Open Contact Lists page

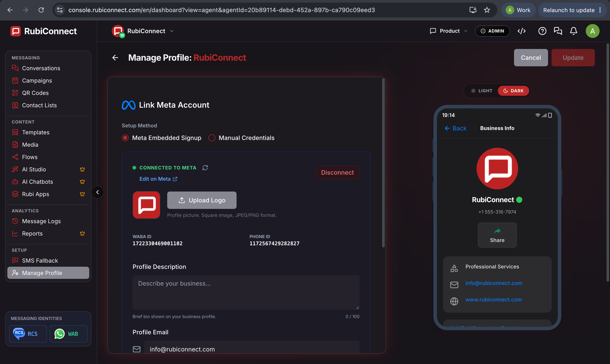pyautogui.click(x=48, y=105)
